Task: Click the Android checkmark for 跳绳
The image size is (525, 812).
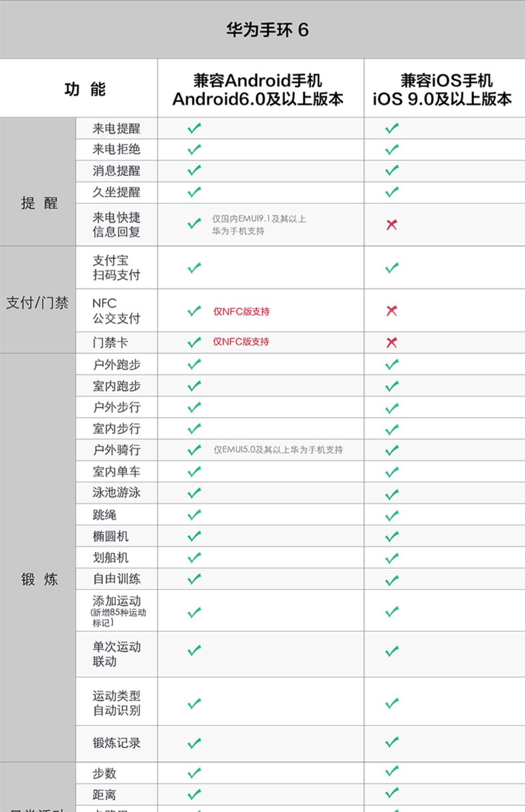Action: [x=194, y=515]
